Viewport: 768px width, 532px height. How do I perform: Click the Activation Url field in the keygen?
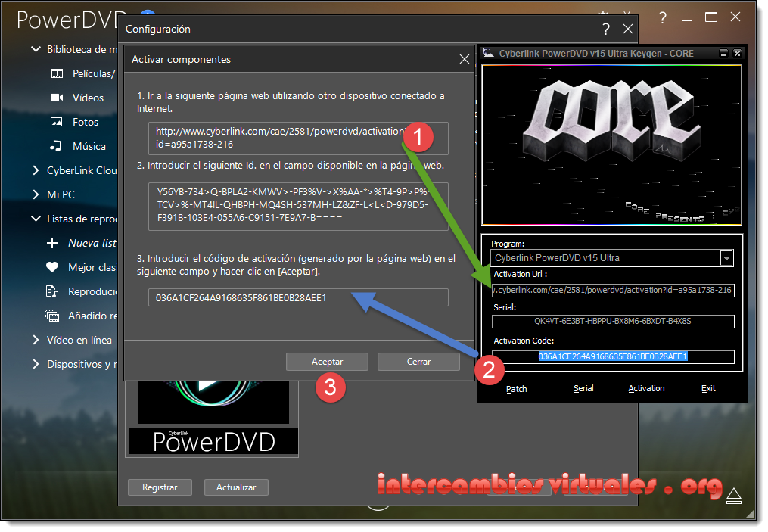[613, 290]
